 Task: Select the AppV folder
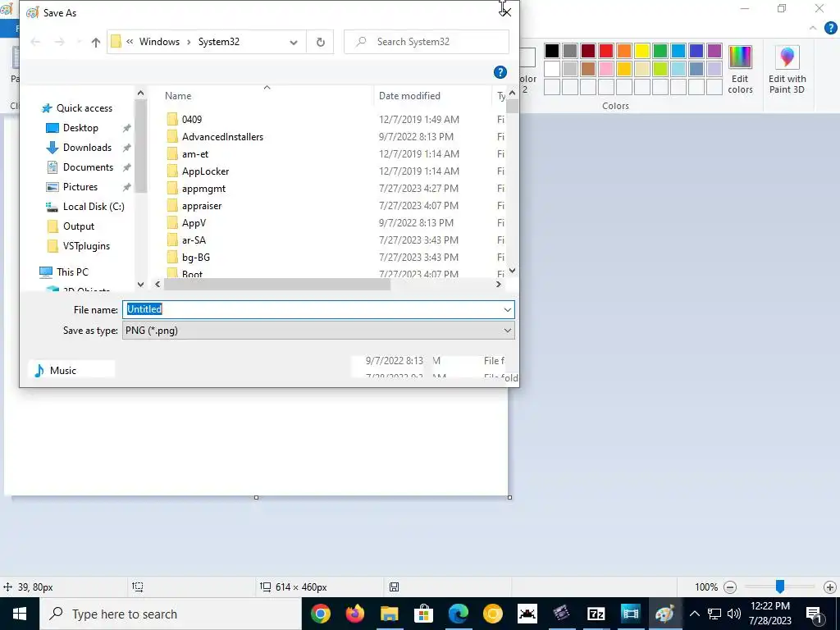click(194, 223)
